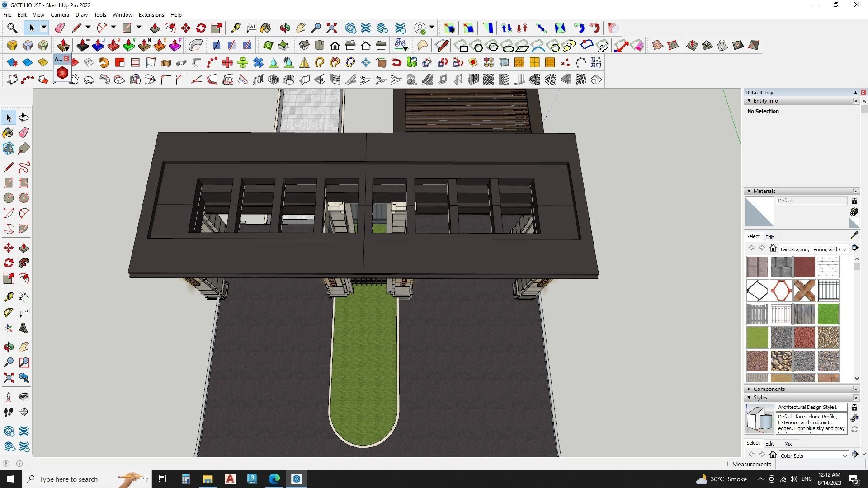The width and height of the screenshot is (868, 488).
Task: Select the Offset tool in left toolbox
Action: pyautogui.click(x=24, y=278)
